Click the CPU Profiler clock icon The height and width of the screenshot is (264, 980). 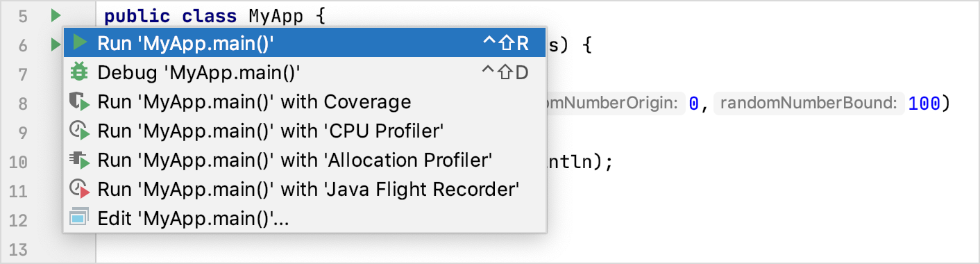(80, 131)
